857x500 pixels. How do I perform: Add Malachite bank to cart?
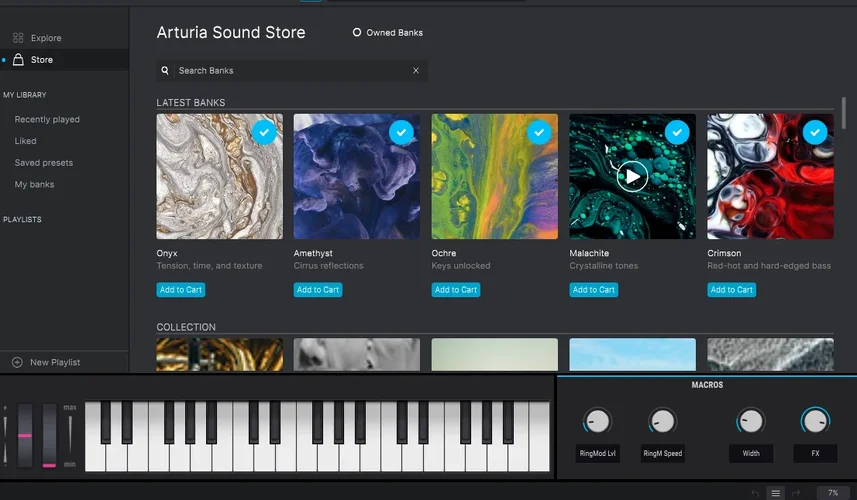(x=594, y=290)
